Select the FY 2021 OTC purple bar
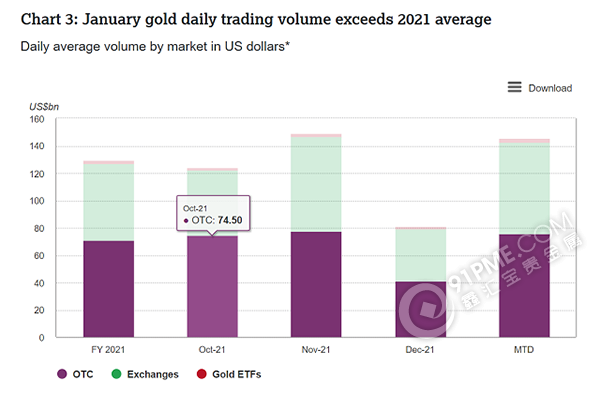 [109, 289]
